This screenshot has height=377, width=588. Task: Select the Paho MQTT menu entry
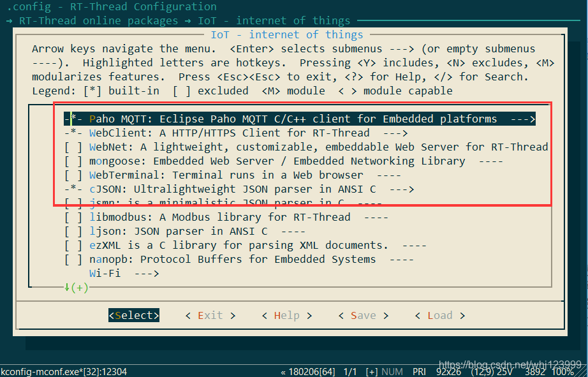tap(300, 119)
